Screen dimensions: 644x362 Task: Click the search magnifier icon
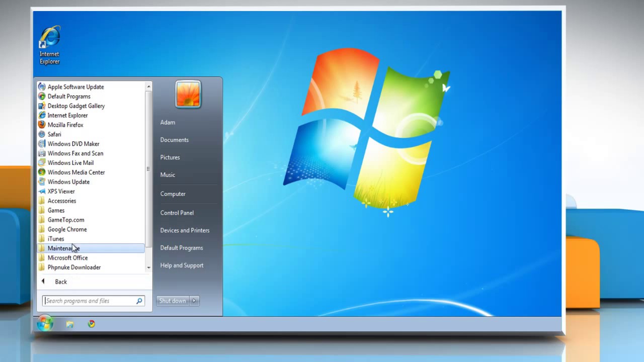point(139,301)
